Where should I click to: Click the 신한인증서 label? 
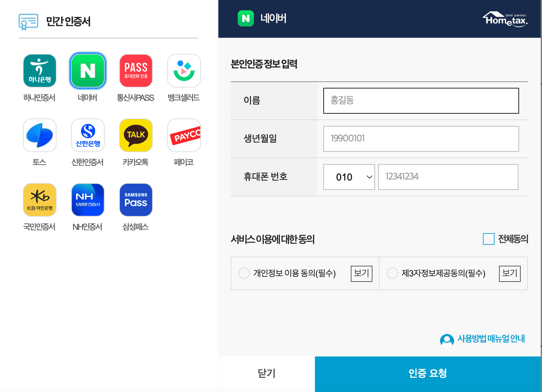coord(88,162)
